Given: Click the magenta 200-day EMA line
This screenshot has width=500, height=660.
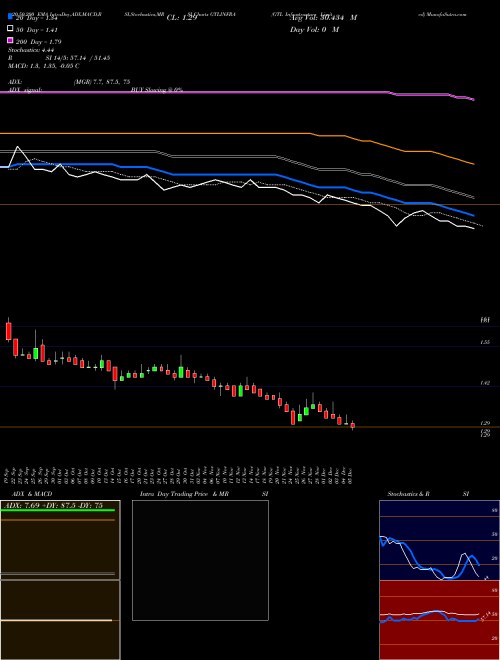Looking at the screenshot, I should 236,91.
